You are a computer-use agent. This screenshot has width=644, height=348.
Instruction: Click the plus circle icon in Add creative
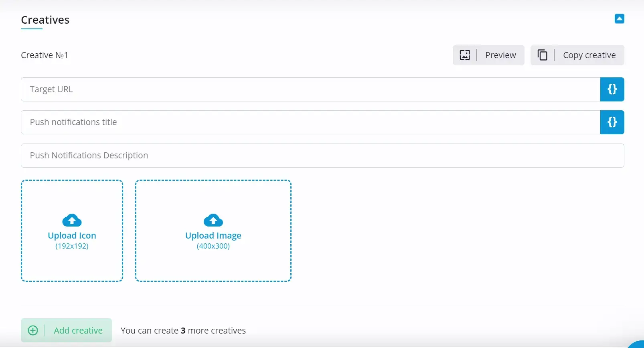[33, 330]
